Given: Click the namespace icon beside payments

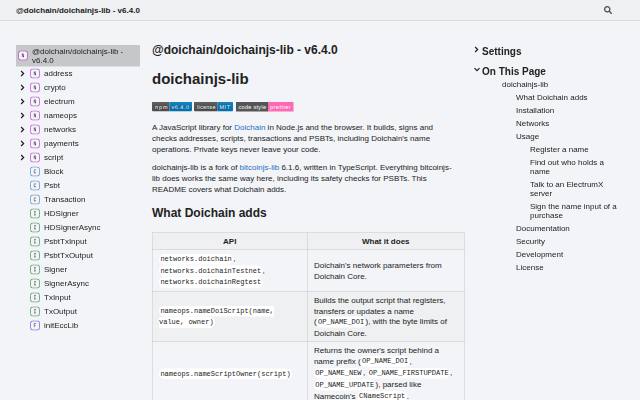Looking at the screenshot, I should 35,143.
